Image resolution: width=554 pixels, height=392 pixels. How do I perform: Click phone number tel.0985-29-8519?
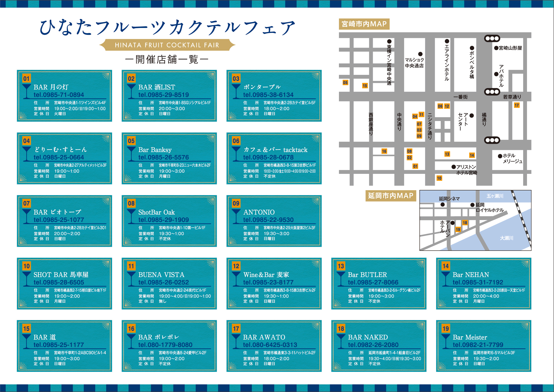[x=163, y=95]
